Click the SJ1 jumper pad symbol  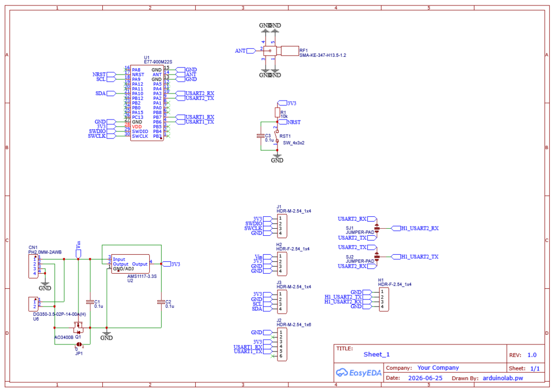[377, 228]
